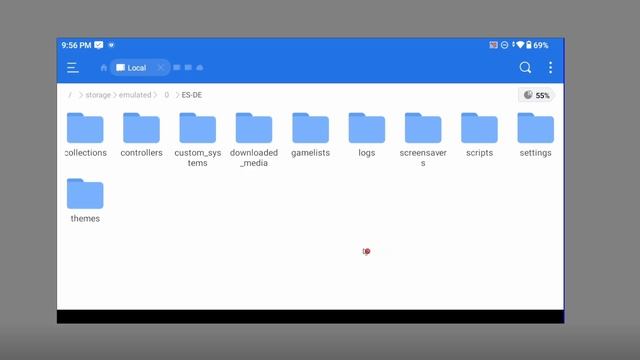The width and height of the screenshot is (640, 360).
Task: Navigate to storage in breadcrumb
Action: pyautogui.click(x=98, y=95)
